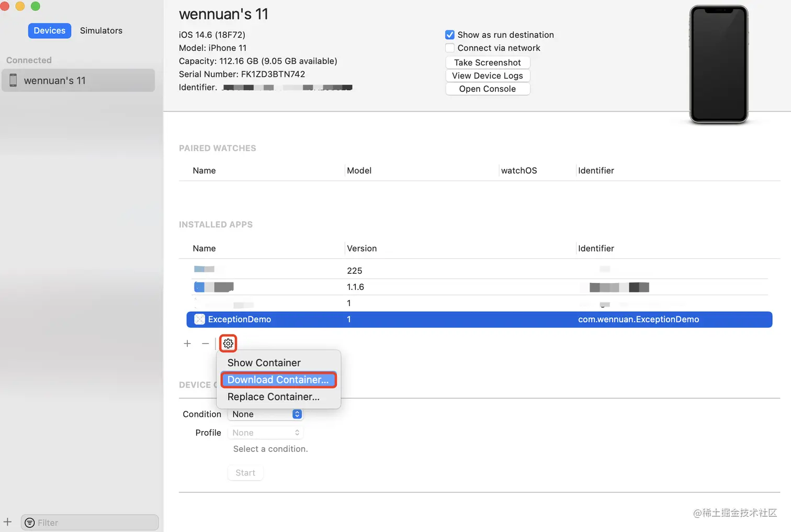Click Paired Watches Identifier column header
The image size is (791, 532).
tap(596, 171)
